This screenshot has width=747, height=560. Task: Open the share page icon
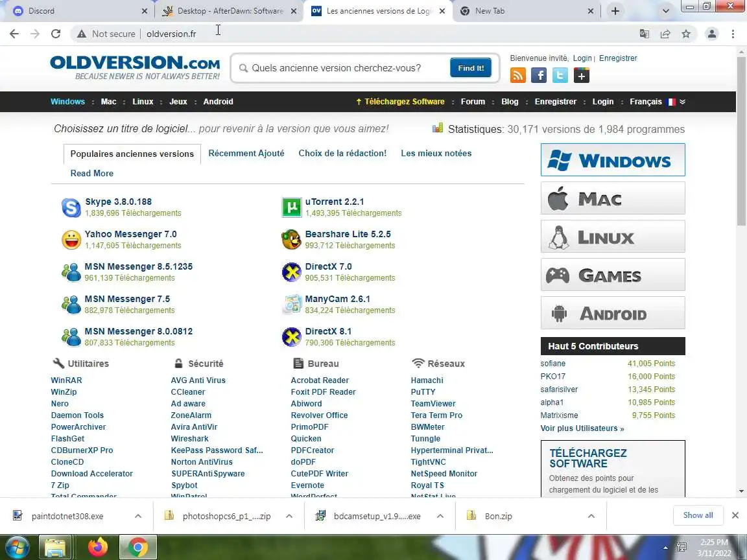click(665, 34)
